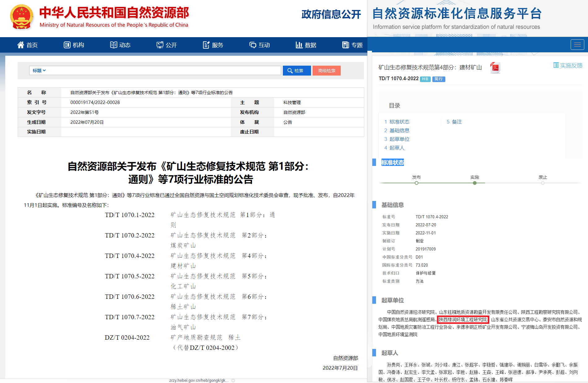Click the national emblem logo
This screenshot has width=588, height=383.
(x=21, y=17)
